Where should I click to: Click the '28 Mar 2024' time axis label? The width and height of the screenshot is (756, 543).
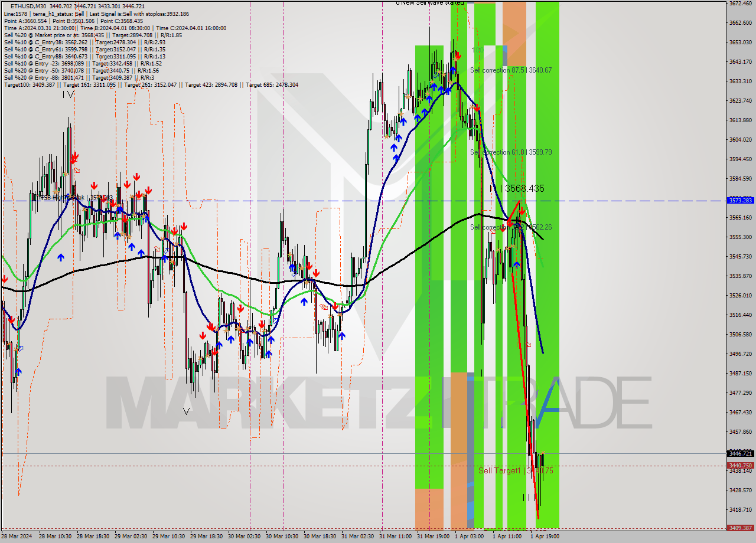click(x=17, y=537)
